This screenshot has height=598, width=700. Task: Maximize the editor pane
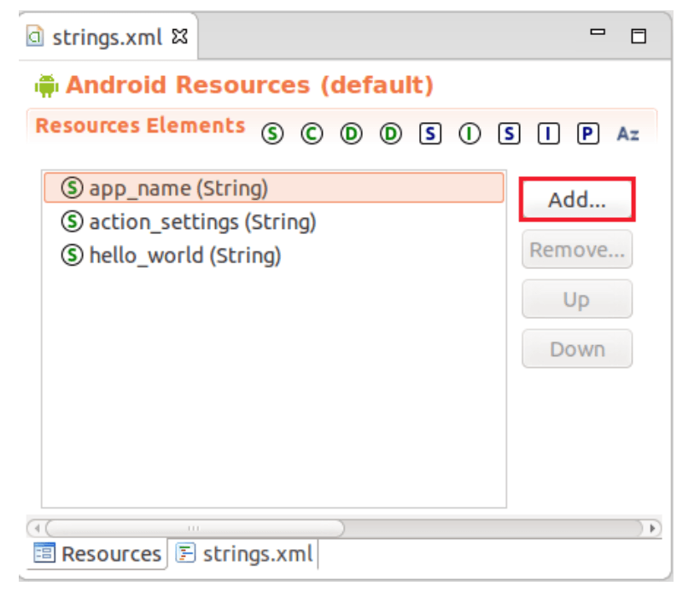coord(638,36)
